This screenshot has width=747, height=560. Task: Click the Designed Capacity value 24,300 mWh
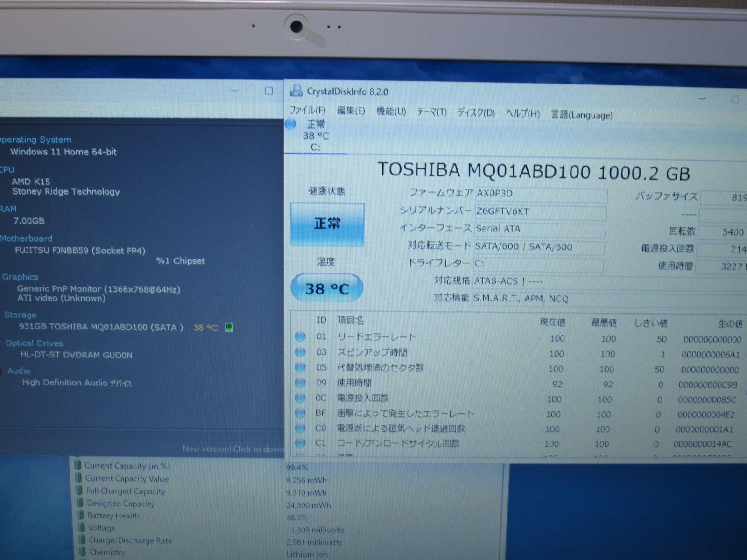[309, 505]
